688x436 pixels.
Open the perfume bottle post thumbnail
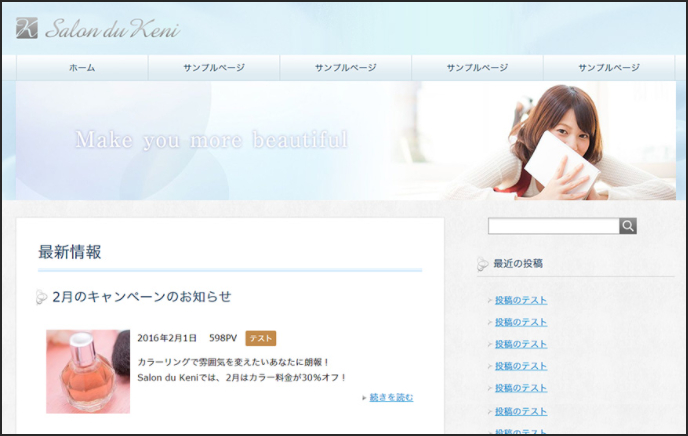(x=88, y=372)
